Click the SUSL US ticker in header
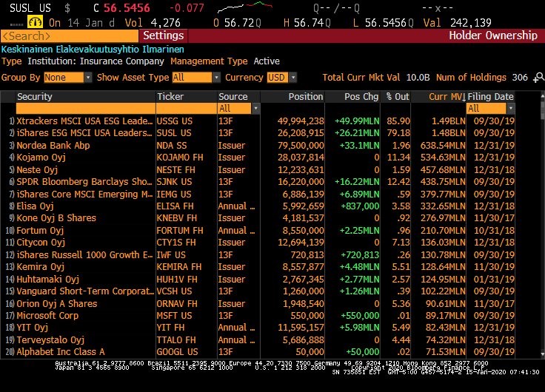The width and height of the screenshot is (545, 392). (x=30, y=8)
